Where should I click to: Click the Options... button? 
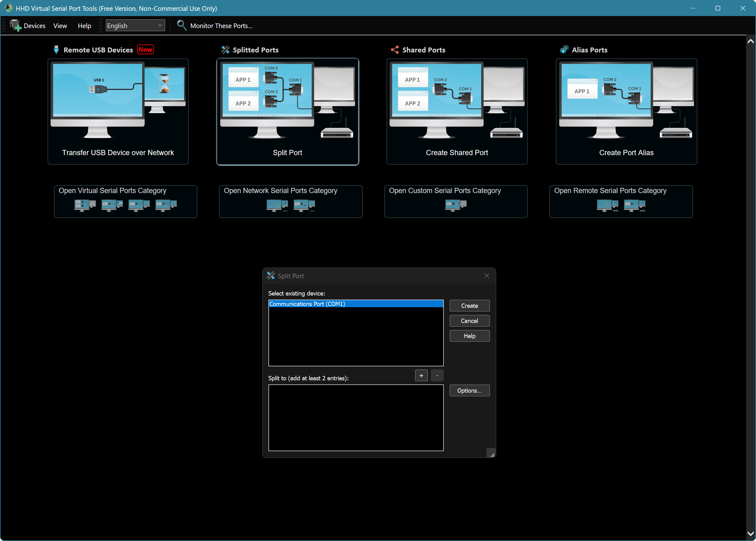tap(469, 390)
